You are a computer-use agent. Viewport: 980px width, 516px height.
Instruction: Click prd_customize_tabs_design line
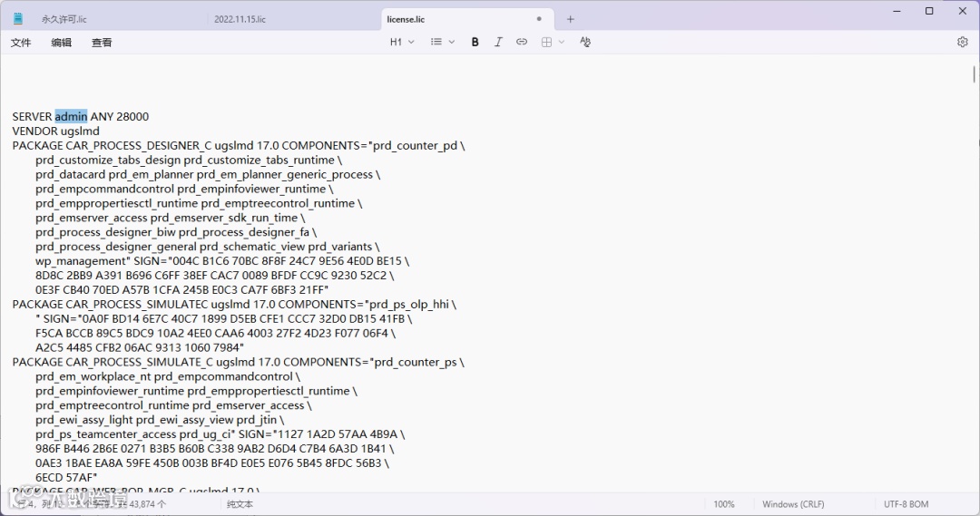[x=188, y=160]
